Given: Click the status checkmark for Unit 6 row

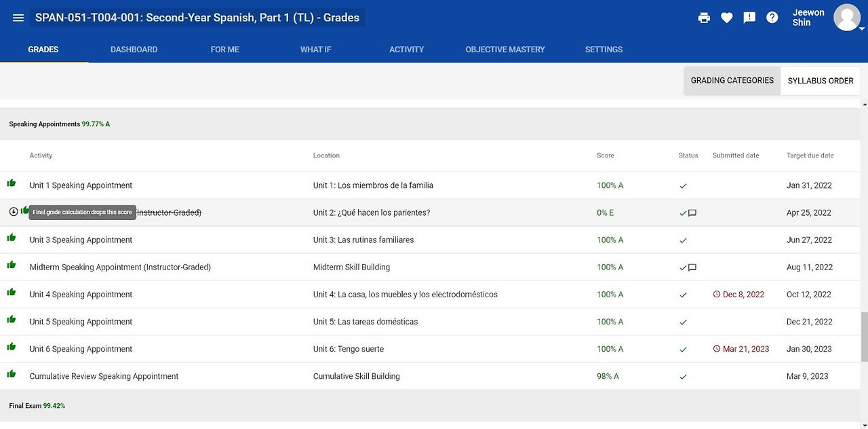Looking at the screenshot, I should point(683,349).
